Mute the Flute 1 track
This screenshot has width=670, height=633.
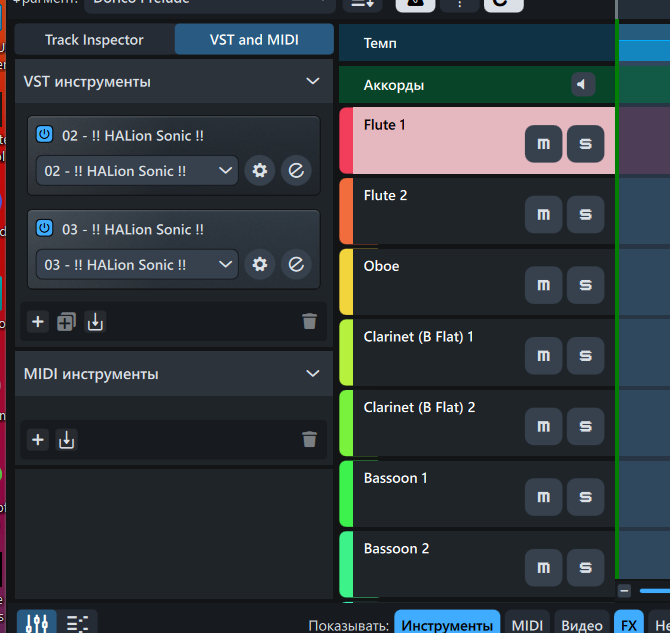(x=543, y=144)
